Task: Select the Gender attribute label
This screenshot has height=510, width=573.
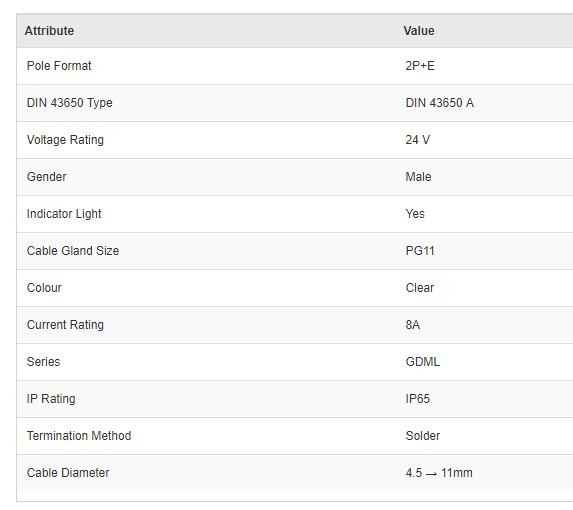Action: pos(46,177)
